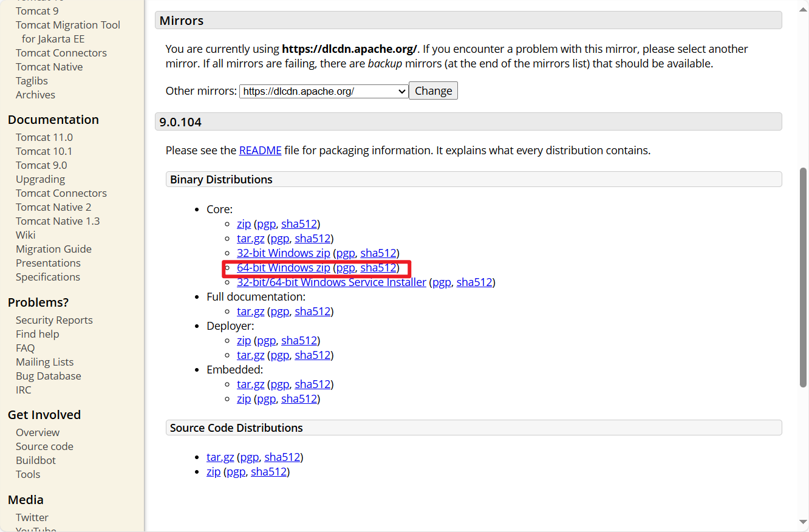Download the Embedded tar.gz

pos(250,384)
